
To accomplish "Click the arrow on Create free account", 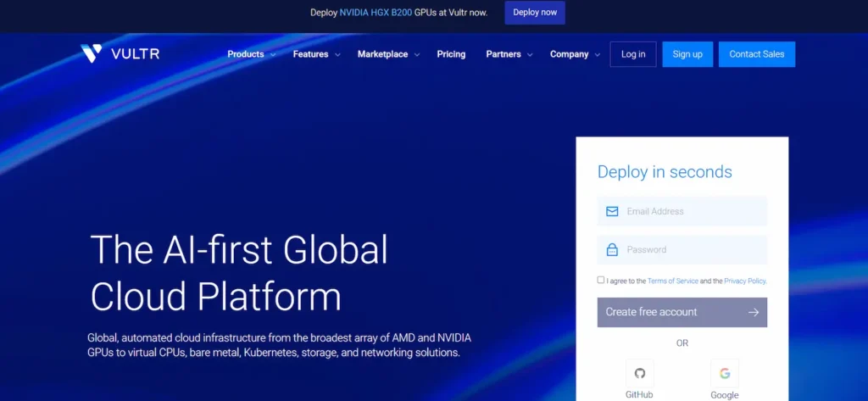I will (x=754, y=312).
